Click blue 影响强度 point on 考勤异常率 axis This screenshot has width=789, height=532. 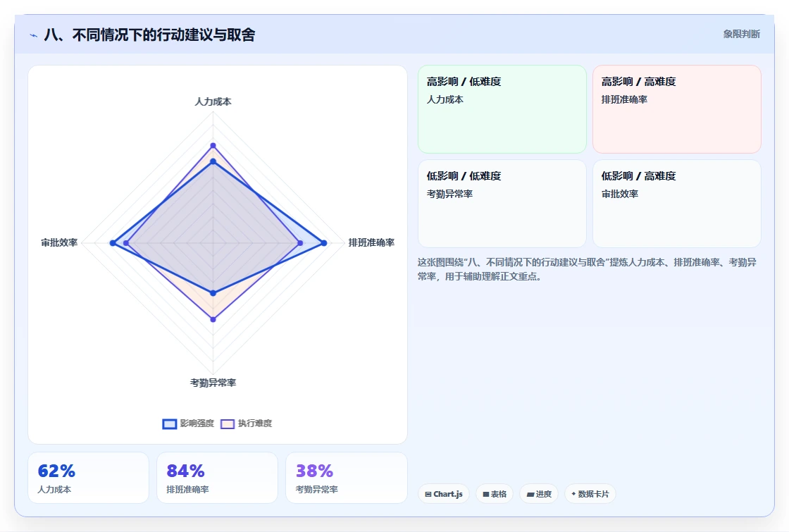[213, 293]
